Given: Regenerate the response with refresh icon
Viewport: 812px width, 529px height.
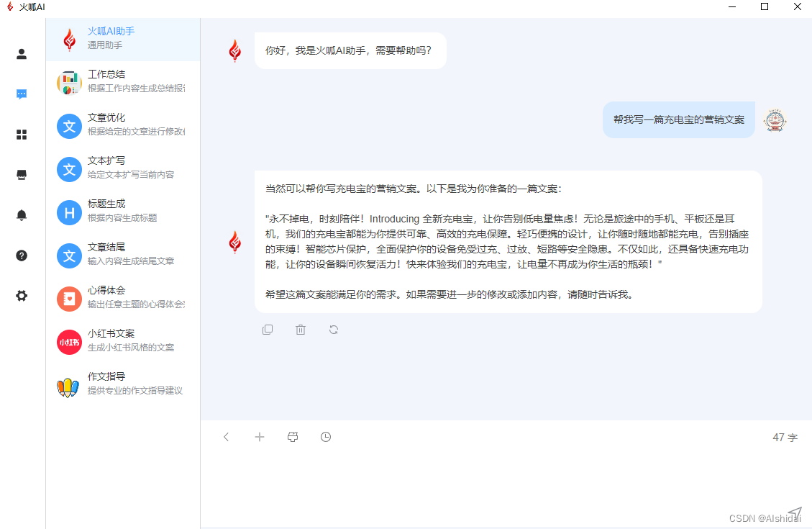Looking at the screenshot, I should 334,330.
